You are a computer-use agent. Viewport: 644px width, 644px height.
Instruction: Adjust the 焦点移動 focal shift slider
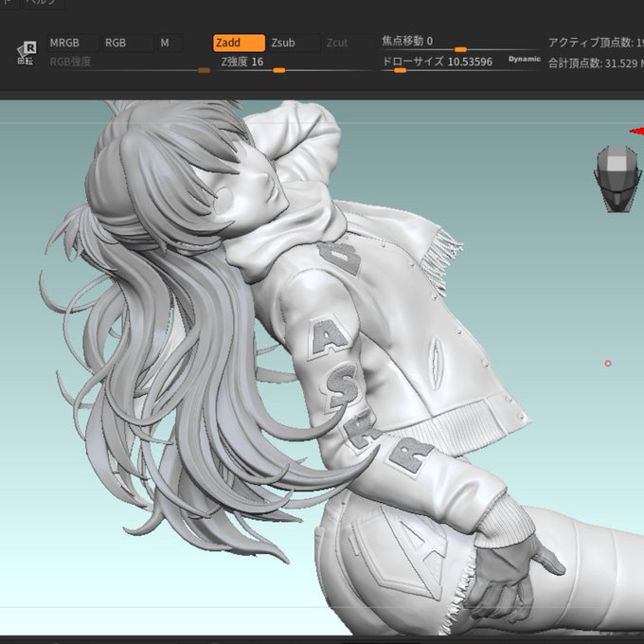(x=460, y=44)
